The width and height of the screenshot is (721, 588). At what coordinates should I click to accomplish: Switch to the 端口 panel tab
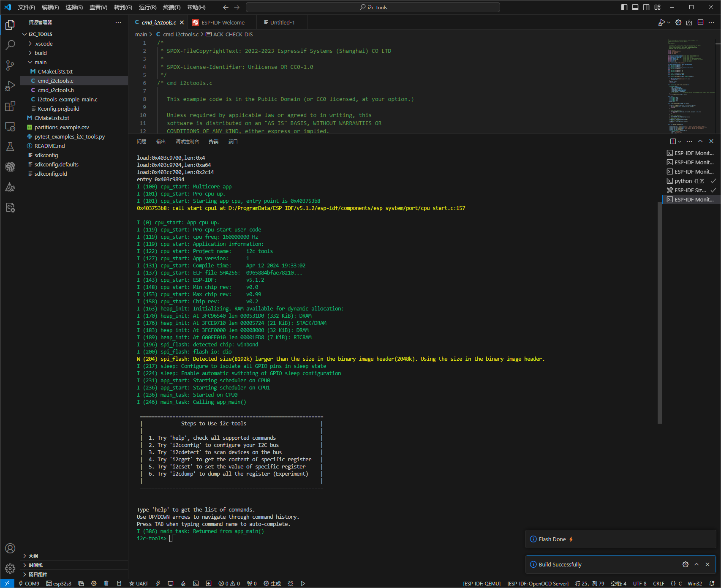[233, 142]
